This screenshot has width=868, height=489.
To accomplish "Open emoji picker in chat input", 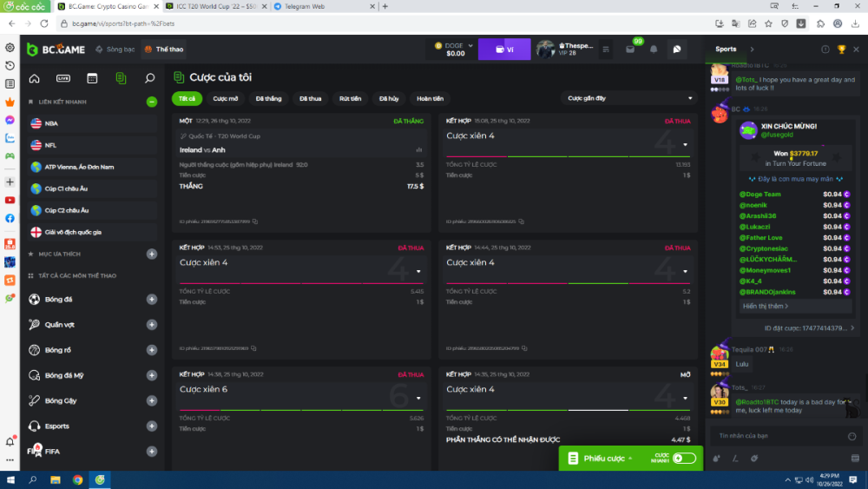I will (852, 435).
